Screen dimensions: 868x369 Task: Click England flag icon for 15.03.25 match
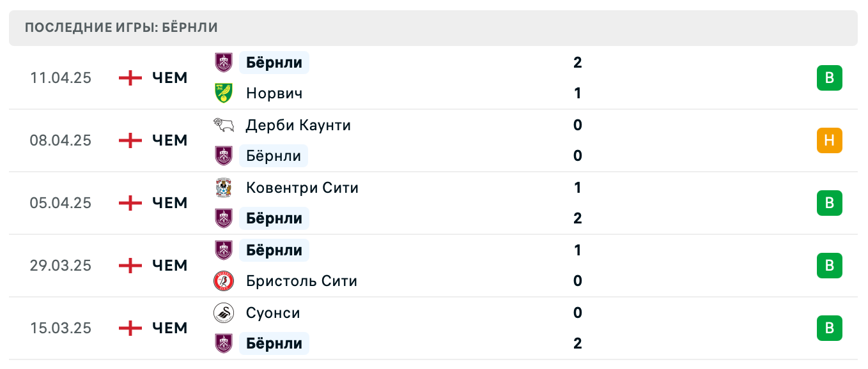[x=130, y=328]
